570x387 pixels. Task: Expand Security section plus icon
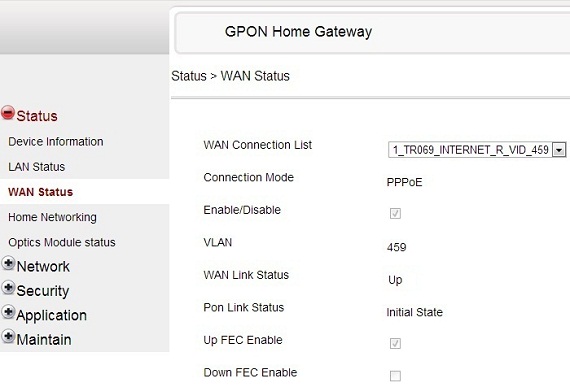click(x=8, y=288)
